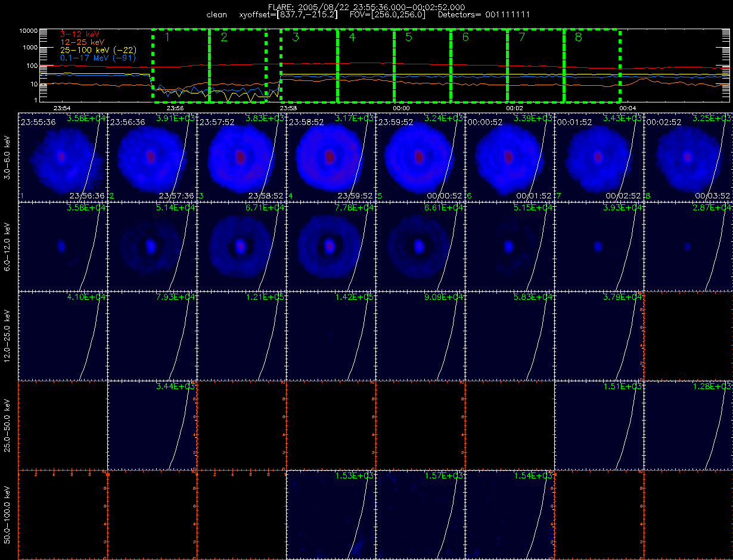Screen dimensions: 733x560
Task: Open 25.0-50.0 keV image with peak 3.44E+03
Action: click(152, 425)
